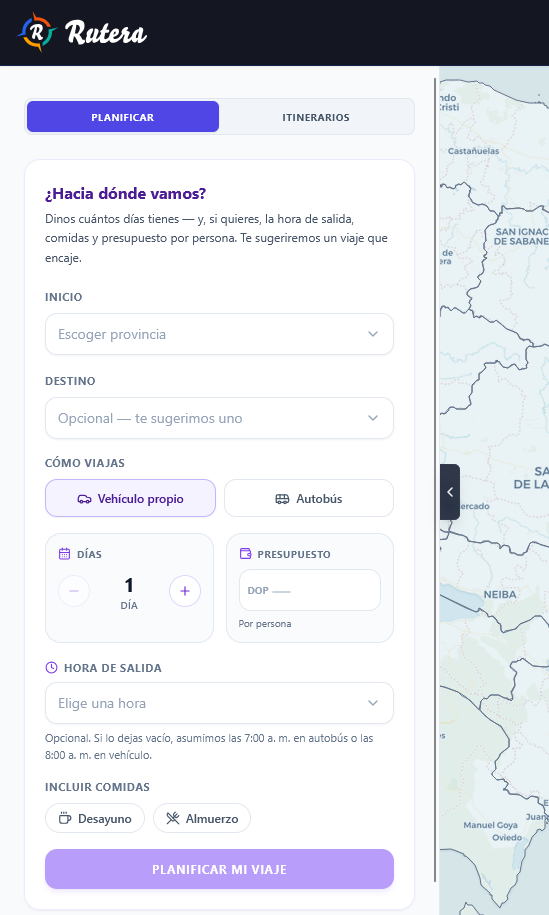This screenshot has height=915, width=549.
Task: Click the Oviedo label on the map
Action: [x=507, y=837]
